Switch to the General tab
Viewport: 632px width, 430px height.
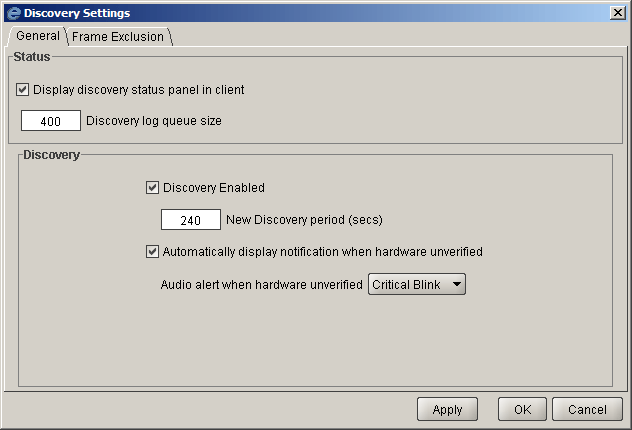click(38, 36)
